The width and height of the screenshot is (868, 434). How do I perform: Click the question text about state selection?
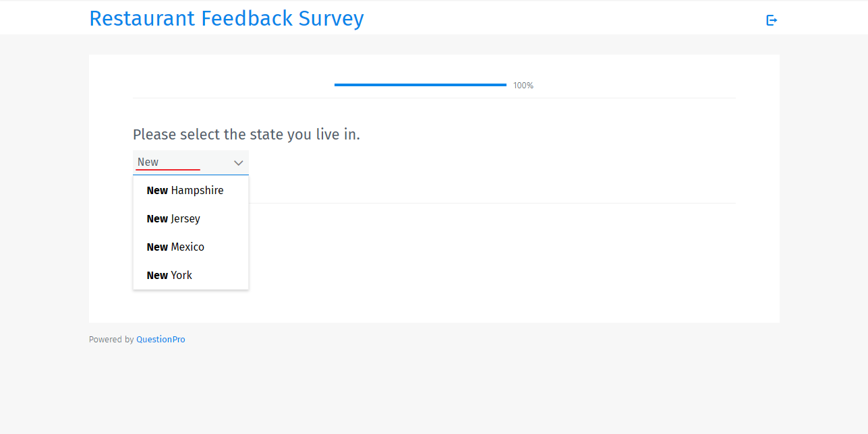pyautogui.click(x=246, y=134)
